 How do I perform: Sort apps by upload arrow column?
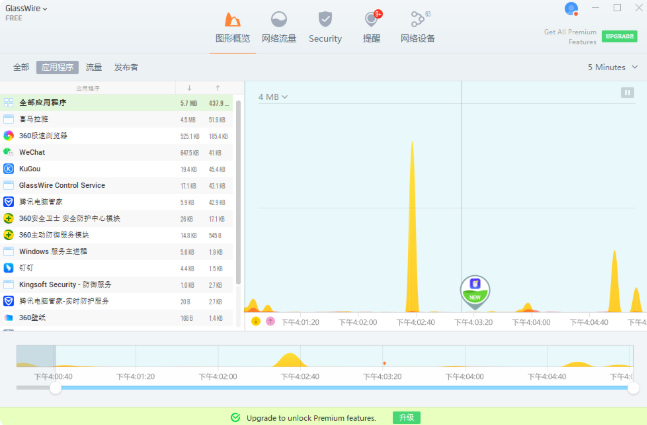(218, 88)
